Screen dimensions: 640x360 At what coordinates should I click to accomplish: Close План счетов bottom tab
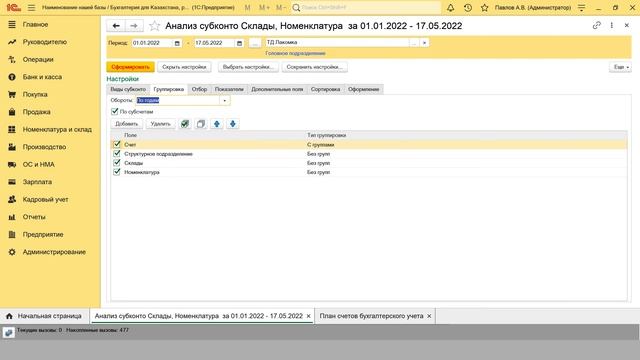(x=429, y=316)
